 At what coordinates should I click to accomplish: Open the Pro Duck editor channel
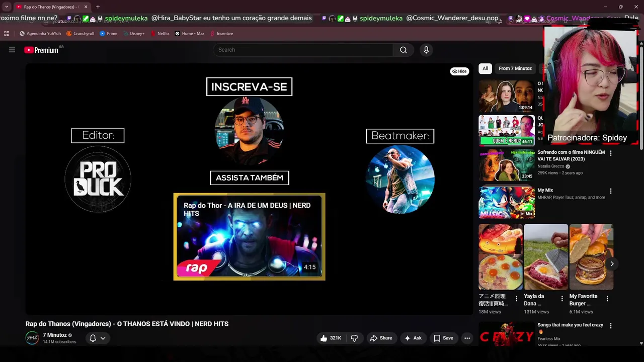click(x=98, y=179)
